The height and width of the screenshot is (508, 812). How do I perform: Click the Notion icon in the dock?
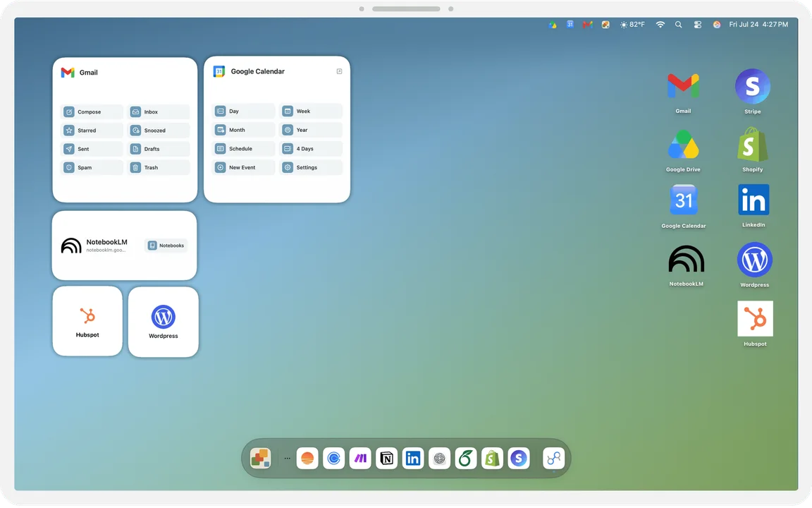tap(386, 458)
